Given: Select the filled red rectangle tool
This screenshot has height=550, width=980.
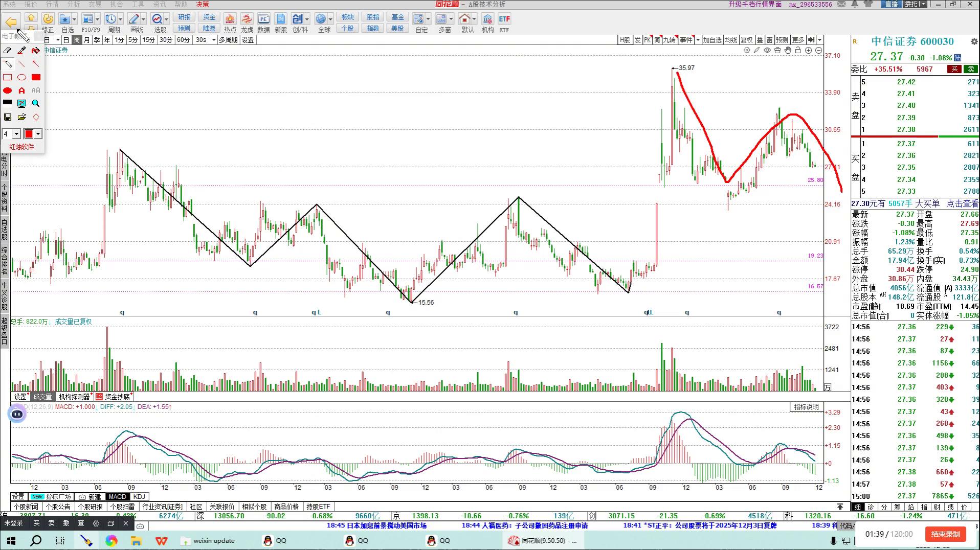Looking at the screenshot, I should click(x=36, y=77).
